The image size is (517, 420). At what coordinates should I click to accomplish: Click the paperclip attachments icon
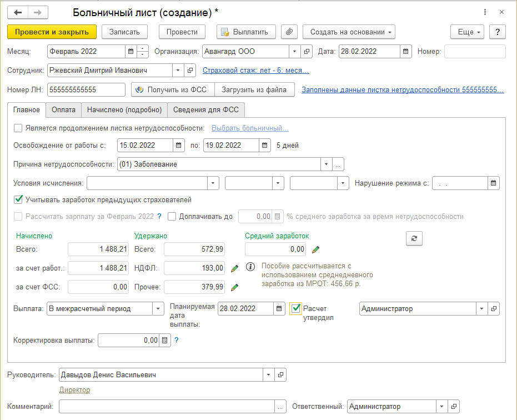[x=289, y=32]
